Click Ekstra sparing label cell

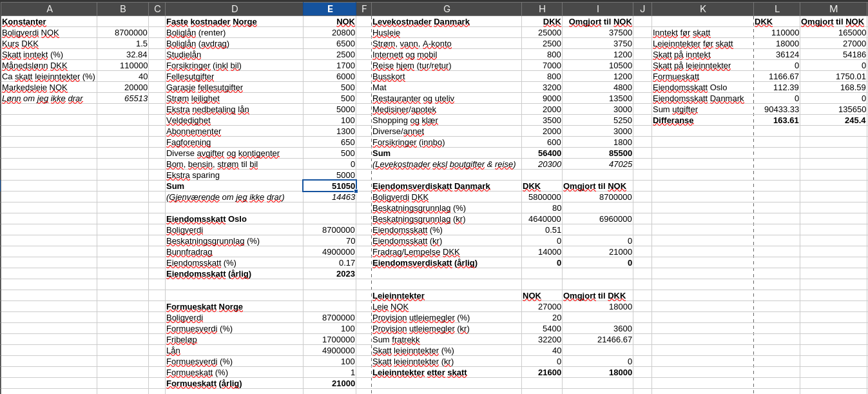click(234, 175)
